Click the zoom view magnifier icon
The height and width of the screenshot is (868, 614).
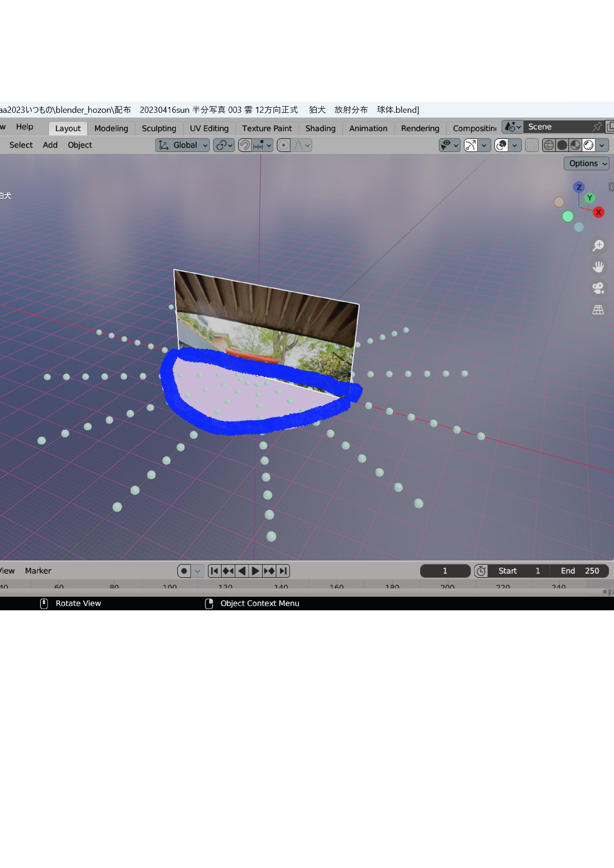(598, 246)
